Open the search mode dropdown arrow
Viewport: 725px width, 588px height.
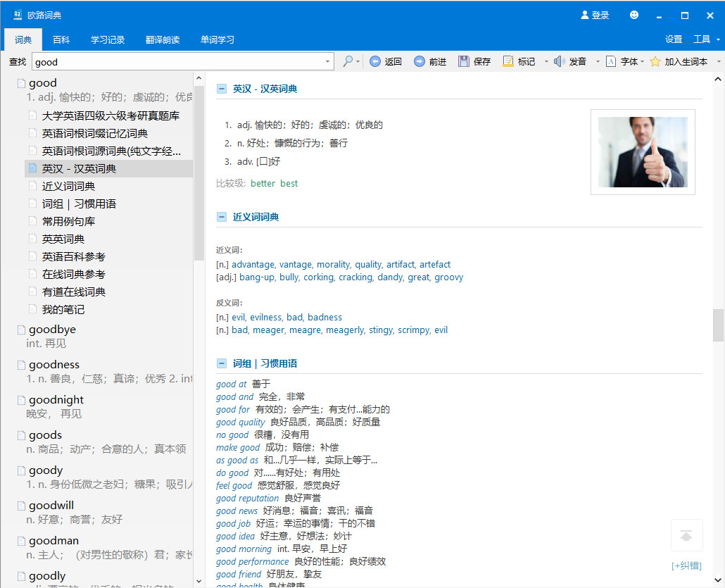pos(358,61)
